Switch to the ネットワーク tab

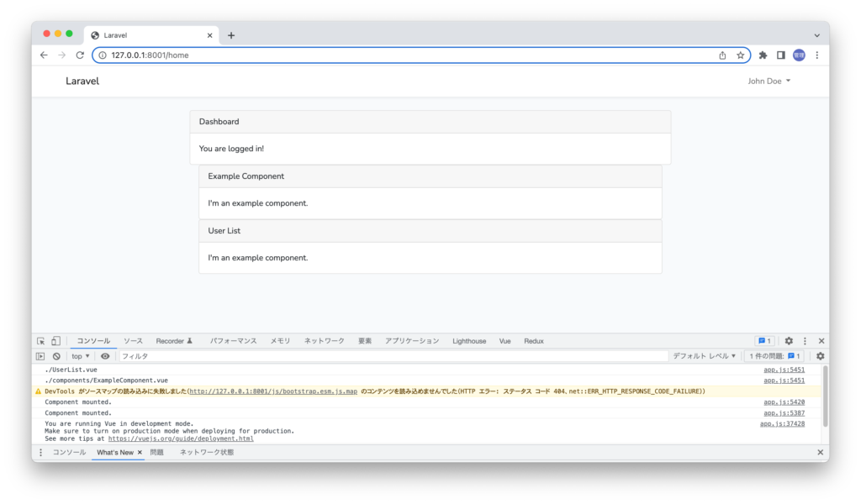325,340
